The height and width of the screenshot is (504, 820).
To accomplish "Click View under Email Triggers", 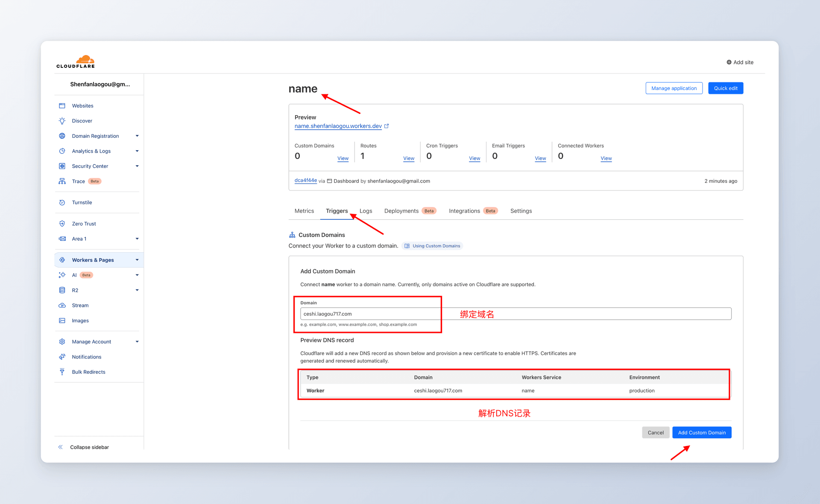I will (540, 158).
